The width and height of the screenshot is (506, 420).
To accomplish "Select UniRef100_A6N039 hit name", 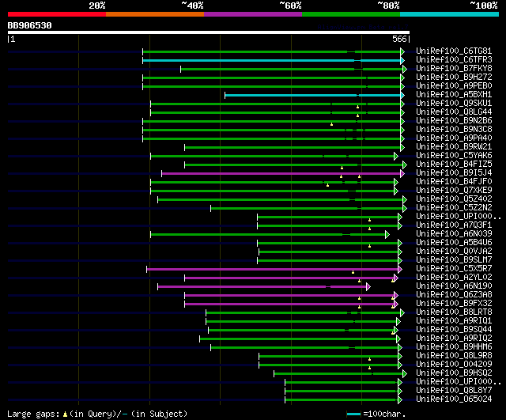I will (x=454, y=234).
